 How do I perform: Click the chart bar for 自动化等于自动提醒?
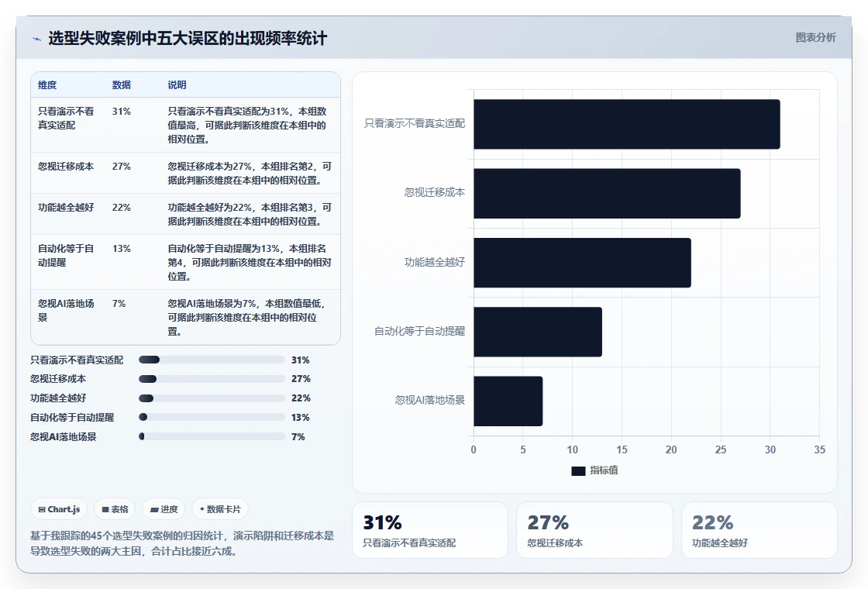pyautogui.click(x=538, y=332)
